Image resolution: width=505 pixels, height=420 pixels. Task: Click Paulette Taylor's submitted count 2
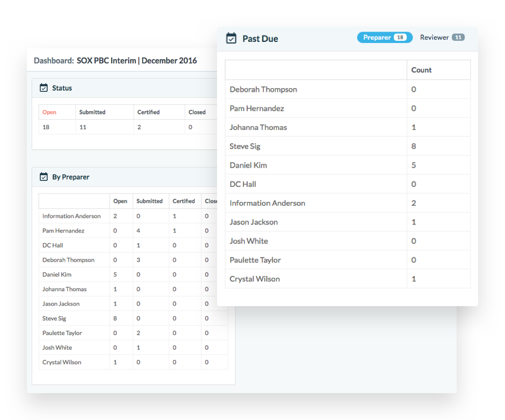[138, 333]
